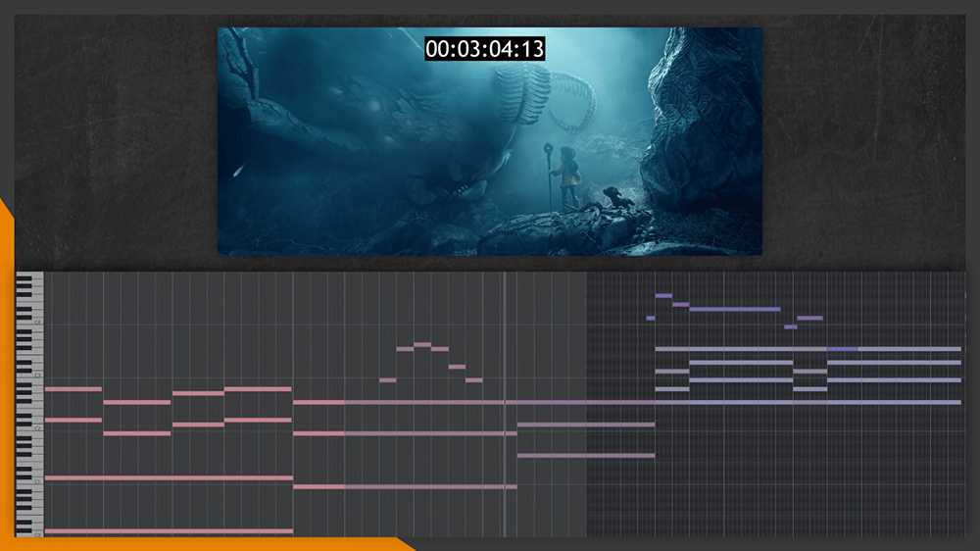Click the C0 key on the piano keyboard

pyautogui.click(x=29, y=534)
